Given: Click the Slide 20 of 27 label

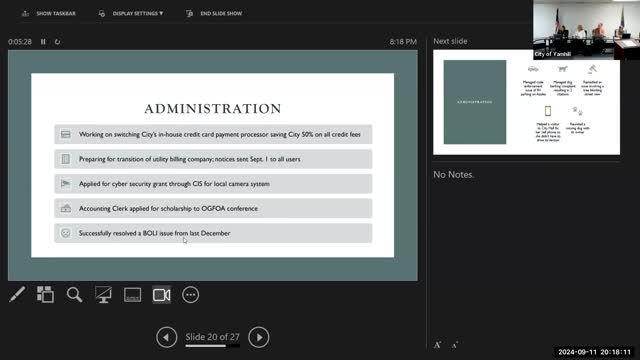Looking at the screenshot, I should tap(213, 337).
